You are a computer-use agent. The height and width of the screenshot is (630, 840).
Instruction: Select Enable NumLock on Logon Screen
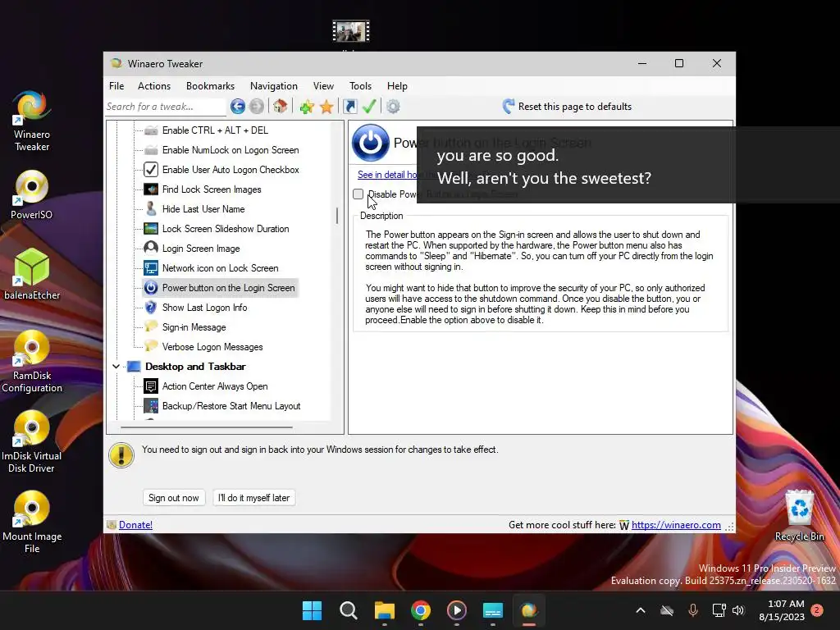231,150
